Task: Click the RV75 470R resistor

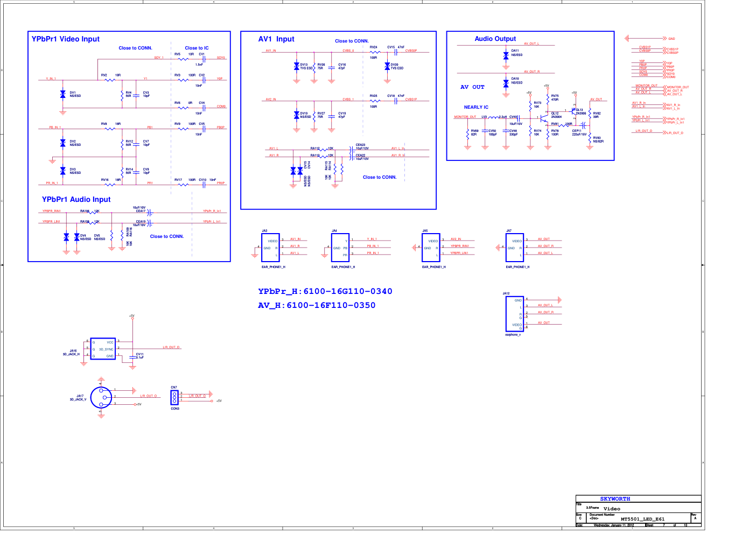Action: [x=548, y=99]
